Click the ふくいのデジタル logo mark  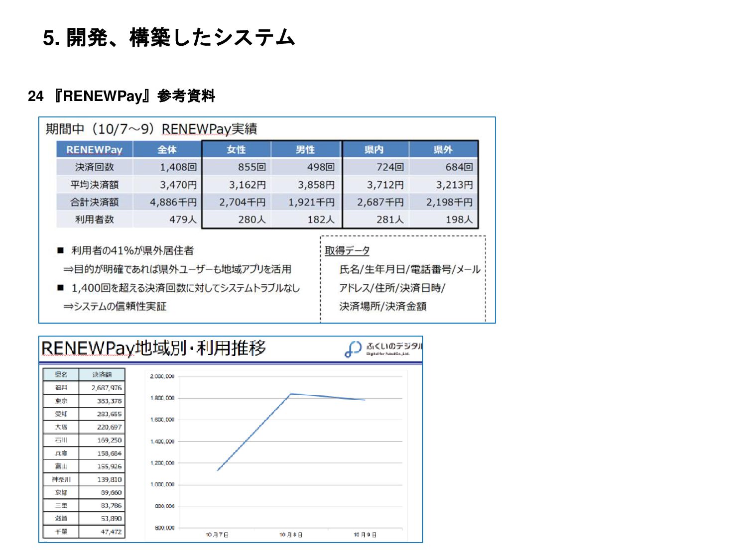point(353,348)
